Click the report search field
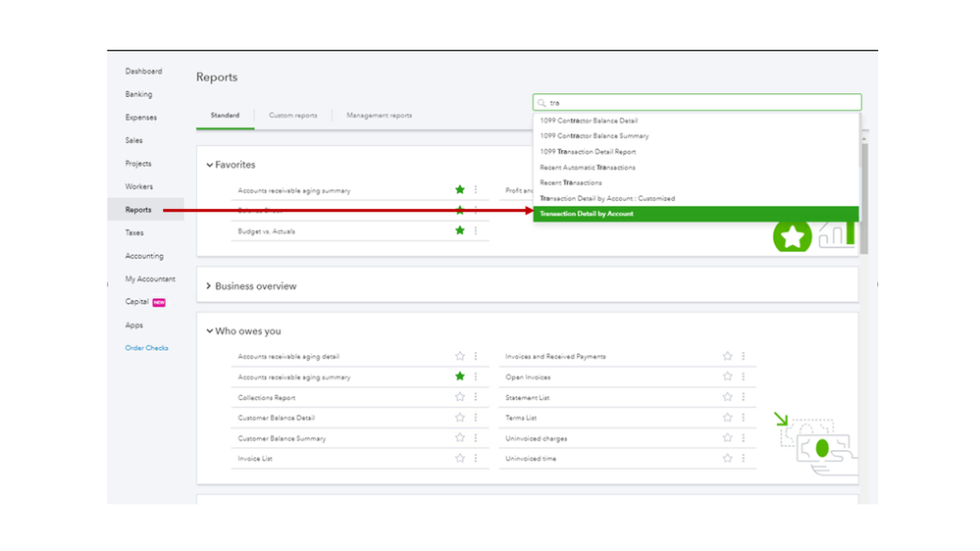The image size is (980, 551). click(701, 103)
